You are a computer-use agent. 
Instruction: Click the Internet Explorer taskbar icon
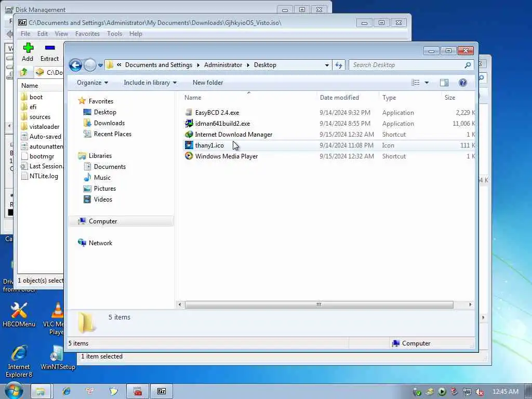click(x=66, y=392)
